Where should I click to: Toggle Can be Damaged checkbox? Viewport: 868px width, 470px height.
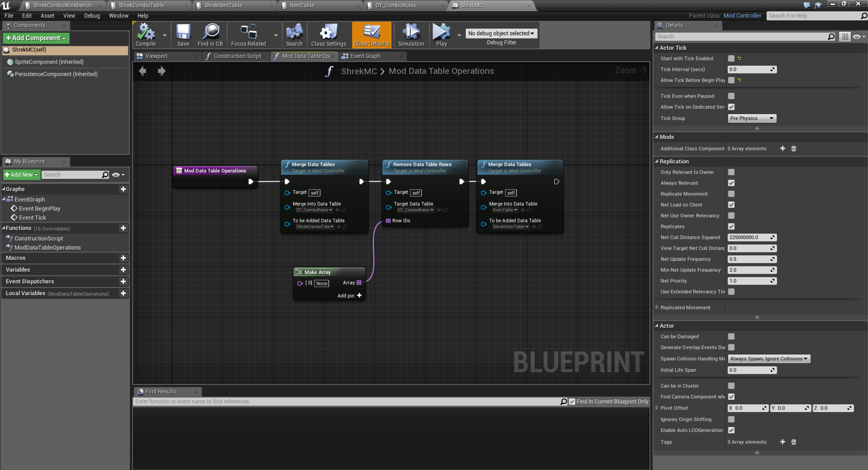click(x=731, y=336)
